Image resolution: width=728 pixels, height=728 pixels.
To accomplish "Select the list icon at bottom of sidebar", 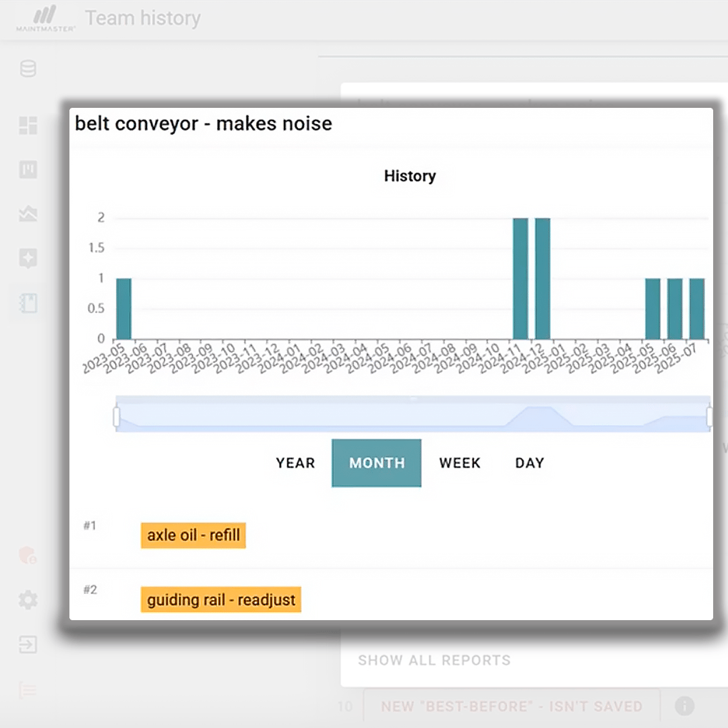I will pos(28,690).
